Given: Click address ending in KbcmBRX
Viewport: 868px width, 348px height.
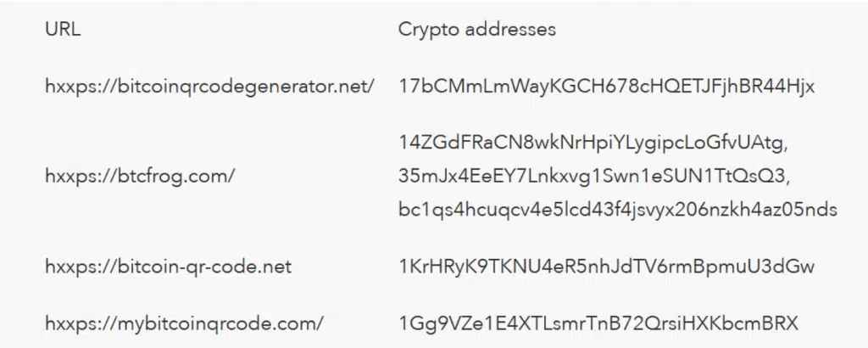Looking at the screenshot, I should click(x=598, y=322).
